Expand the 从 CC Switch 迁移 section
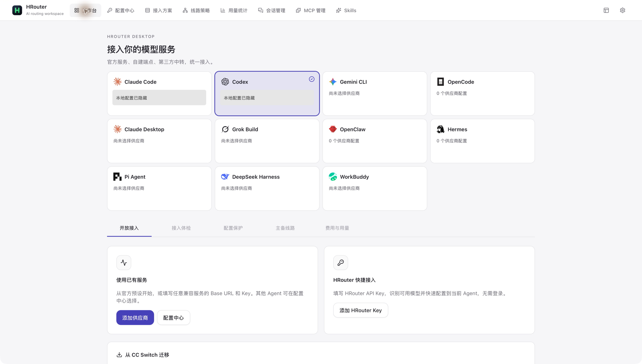Image resolution: width=642 pixels, height=364 pixels. tap(321, 355)
